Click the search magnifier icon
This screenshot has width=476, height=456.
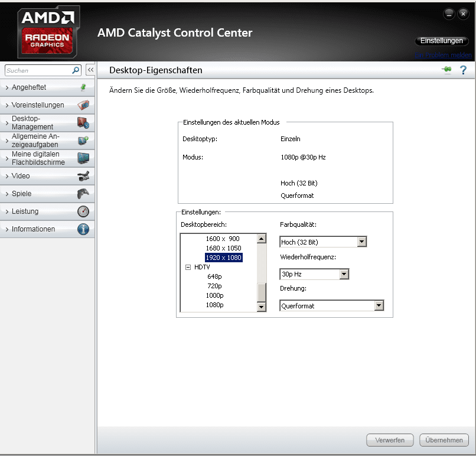[76, 70]
